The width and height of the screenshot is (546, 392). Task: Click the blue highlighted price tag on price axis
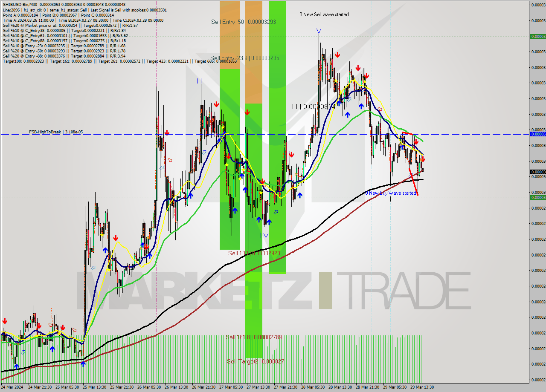(x=537, y=134)
